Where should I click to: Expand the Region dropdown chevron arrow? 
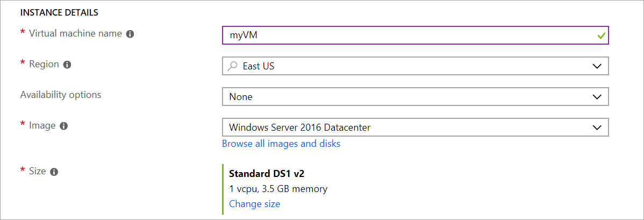coord(597,66)
